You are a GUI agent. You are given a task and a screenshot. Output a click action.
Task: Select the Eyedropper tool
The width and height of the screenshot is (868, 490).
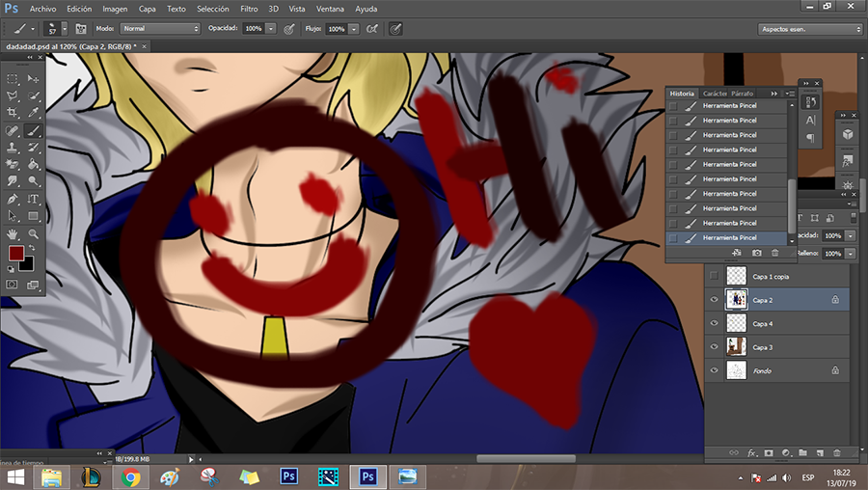[34, 114]
